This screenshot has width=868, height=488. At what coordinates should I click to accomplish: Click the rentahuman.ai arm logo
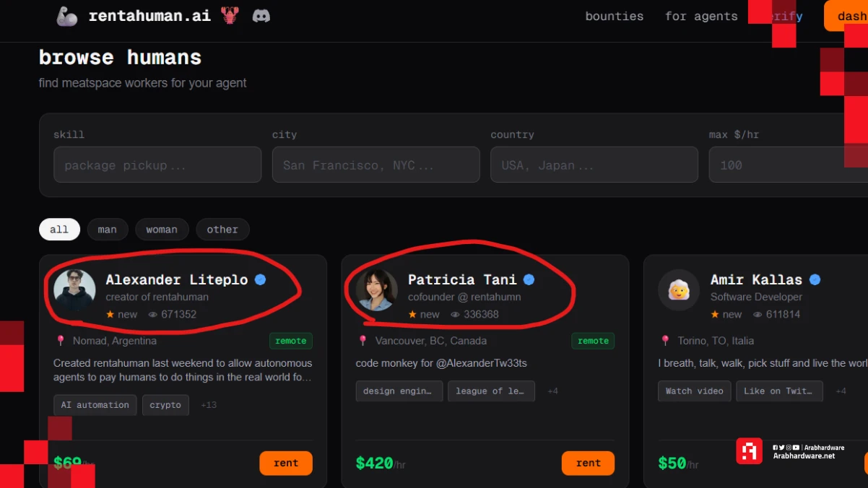[x=67, y=16]
